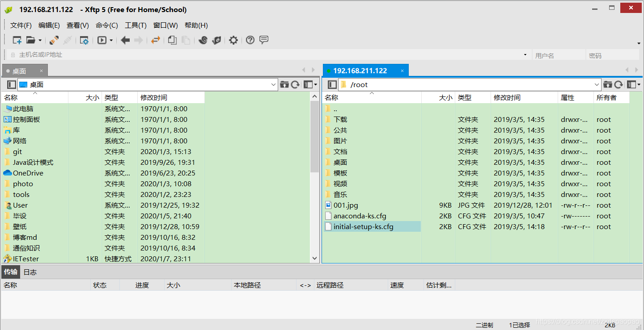
Task: Close the 192.168.211.122 tab
Action: coord(402,71)
